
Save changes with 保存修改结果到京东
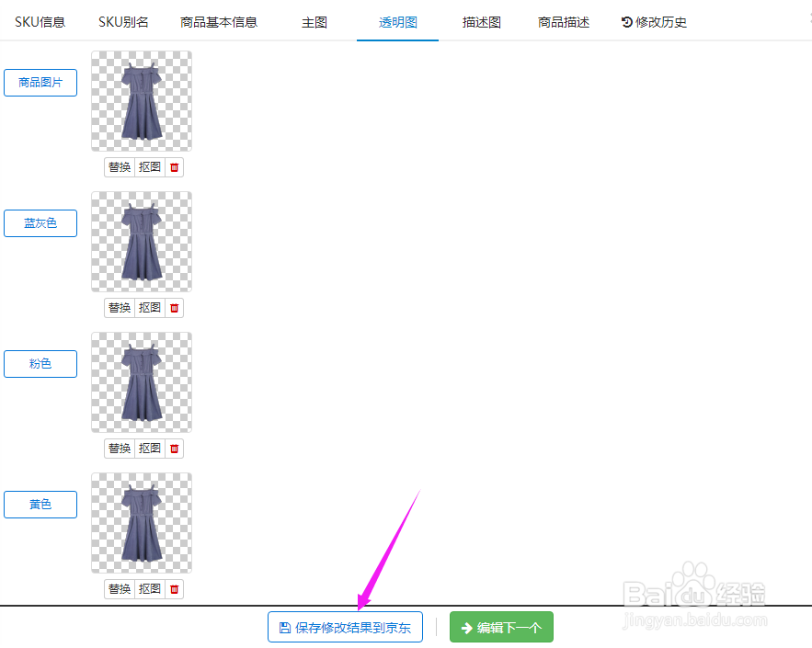[x=346, y=627]
